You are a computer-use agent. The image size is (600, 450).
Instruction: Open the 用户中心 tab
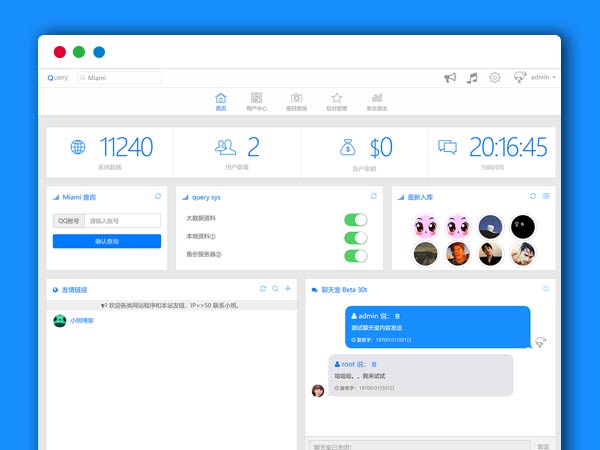pyautogui.click(x=257, y=101)
